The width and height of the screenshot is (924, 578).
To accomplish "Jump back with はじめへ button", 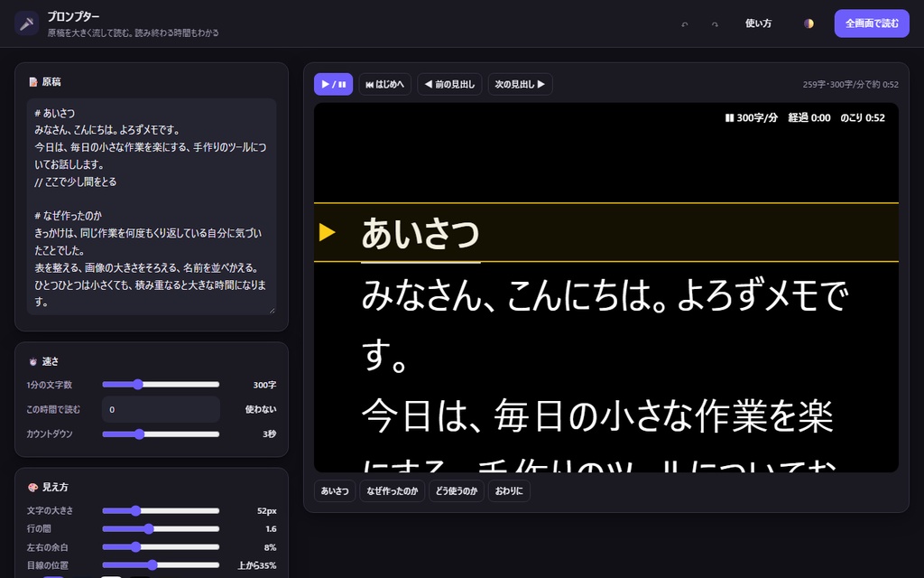I will (x=384, y=84).
